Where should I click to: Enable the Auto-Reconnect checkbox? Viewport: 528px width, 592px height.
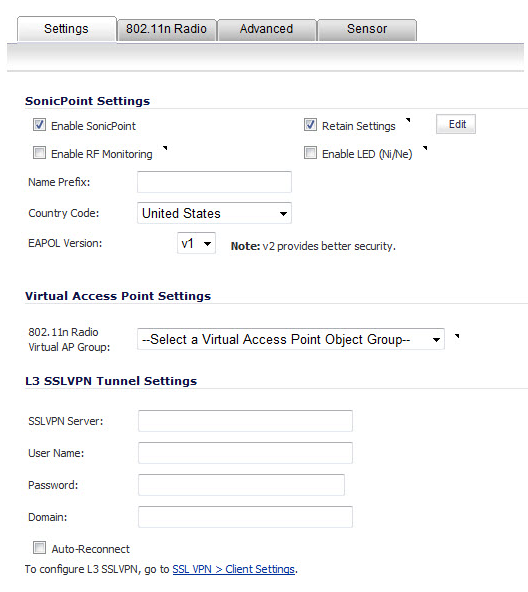[x=39, y=547]
